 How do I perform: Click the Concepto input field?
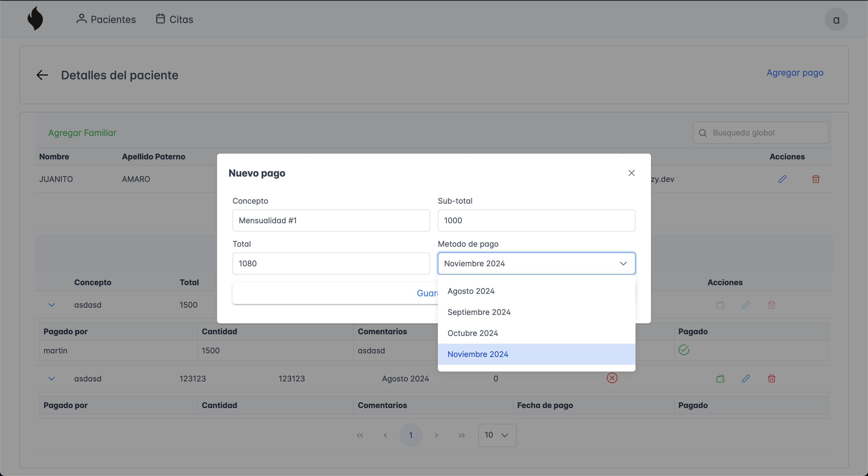point(331,221)
